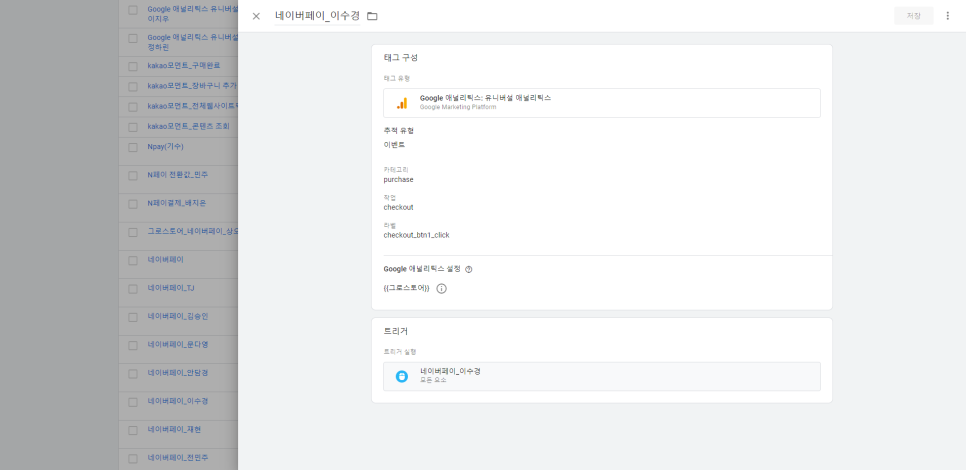
Task: Open the Npay(기수) tag link
Action: tap(165, 147)
